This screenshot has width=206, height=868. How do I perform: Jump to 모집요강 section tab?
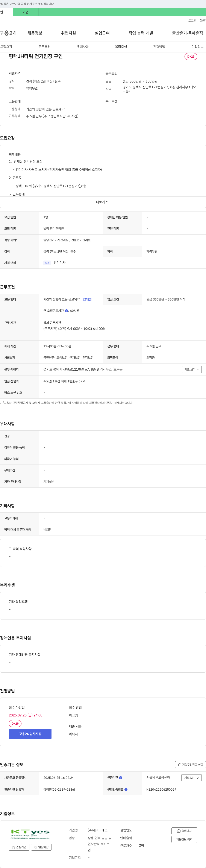click(6, 47)
